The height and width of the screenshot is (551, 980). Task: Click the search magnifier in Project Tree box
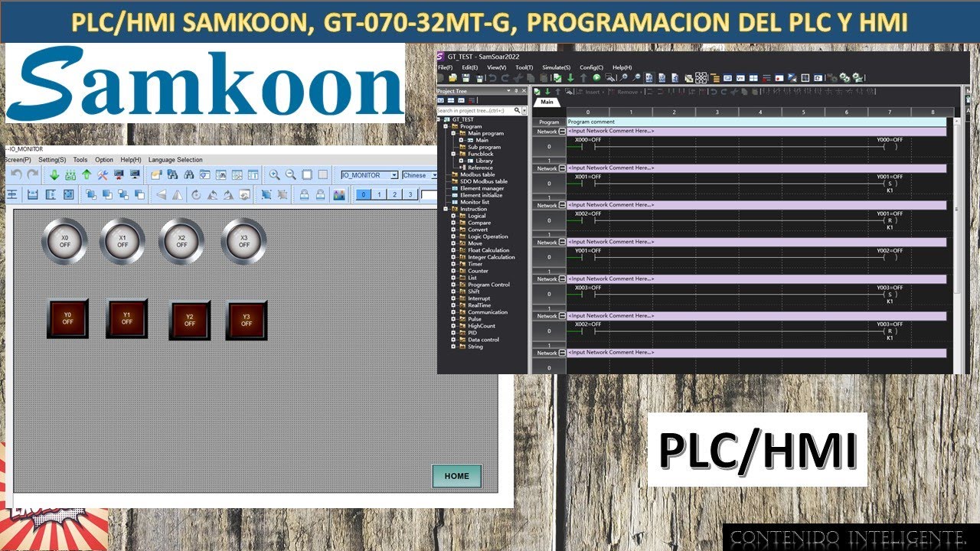point(517,110)
